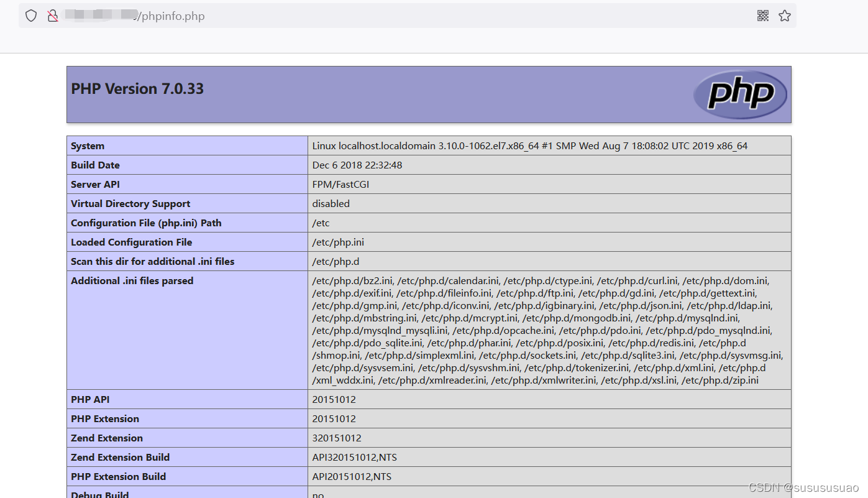The height and width of the screenshot is (498, 868).
Task: Select the 'PHP Extension' row label
Action: coord(105,419)
